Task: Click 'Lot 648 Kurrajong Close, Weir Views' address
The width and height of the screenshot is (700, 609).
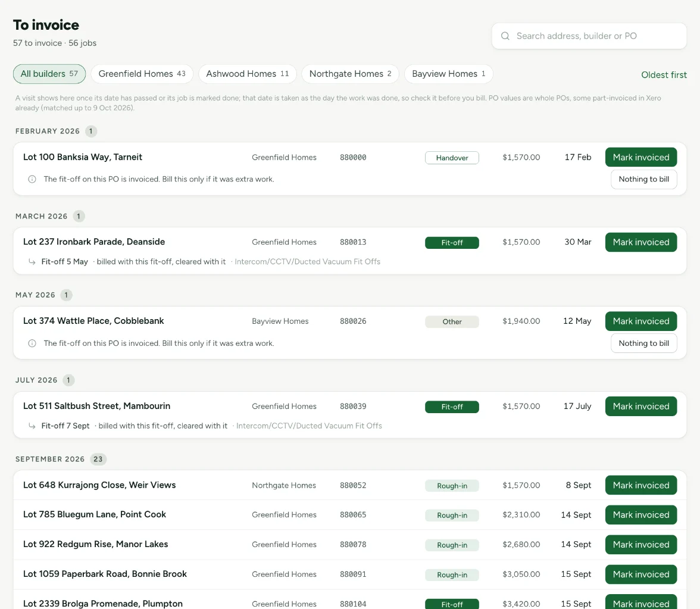Action: pyautogui.click(x=99, y=485)
